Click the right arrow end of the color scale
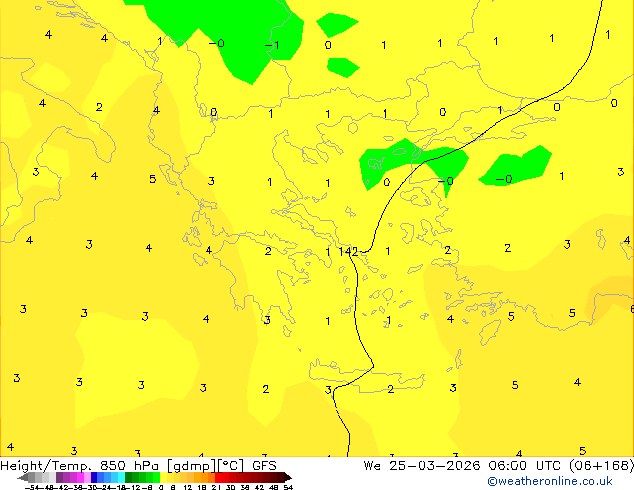Screen dimensions: 634x490 [288, 477]
